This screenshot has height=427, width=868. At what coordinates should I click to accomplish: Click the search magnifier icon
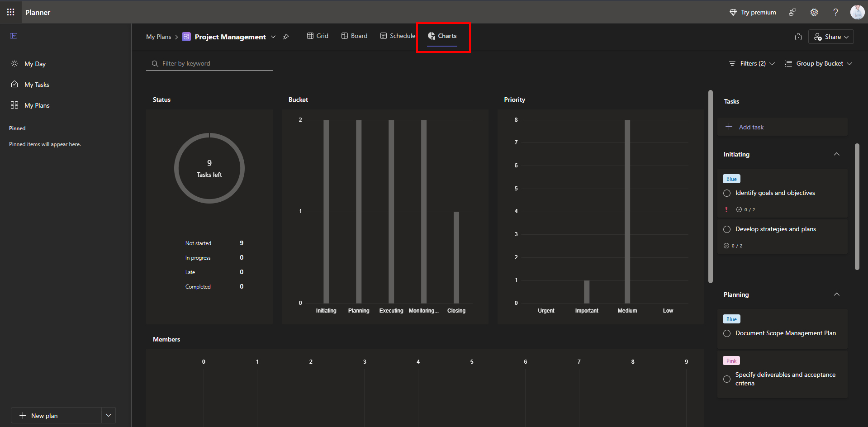point(155,63)
